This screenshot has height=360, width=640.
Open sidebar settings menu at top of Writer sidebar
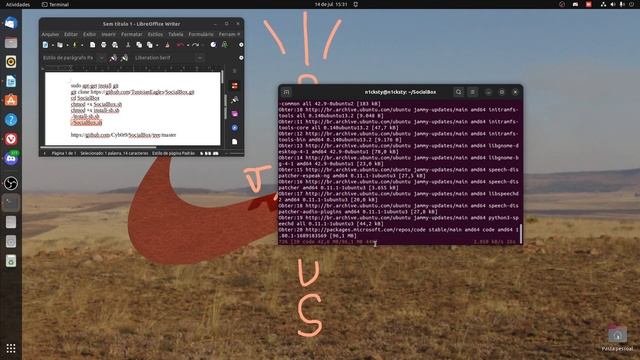tap(235, 71)
